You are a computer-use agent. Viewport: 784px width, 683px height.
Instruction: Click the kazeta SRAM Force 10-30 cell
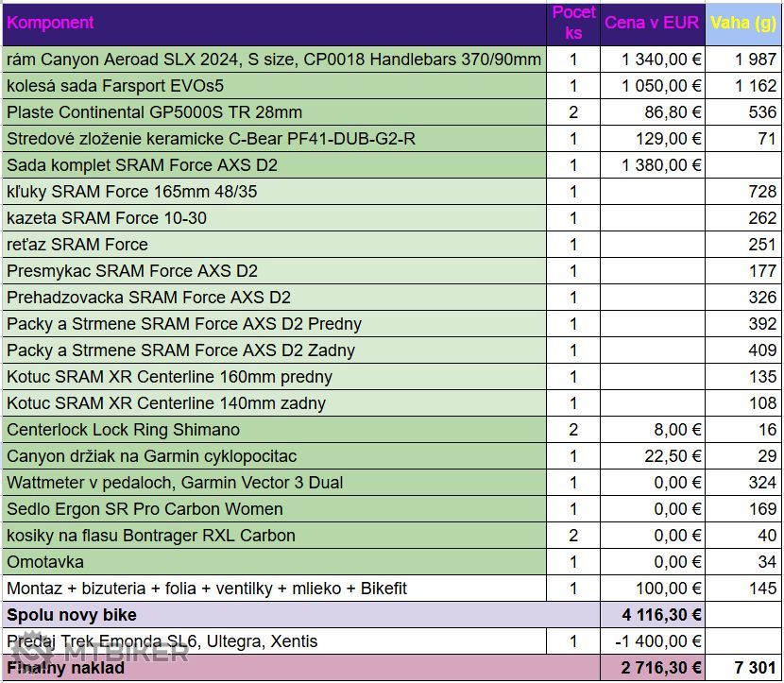pyautogui.click(x=107, y=218)
